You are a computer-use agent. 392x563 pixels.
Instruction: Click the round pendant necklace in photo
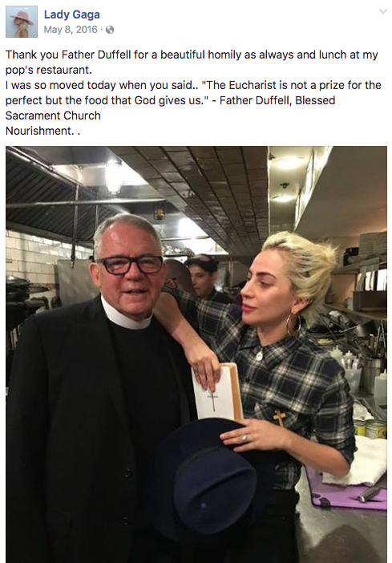tap(259, 356)
